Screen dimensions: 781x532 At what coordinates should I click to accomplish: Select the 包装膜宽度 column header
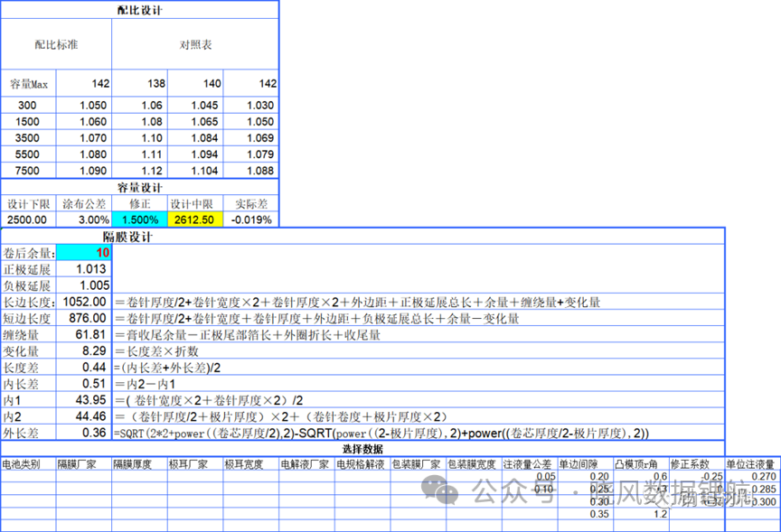click(x=474, y=464)
